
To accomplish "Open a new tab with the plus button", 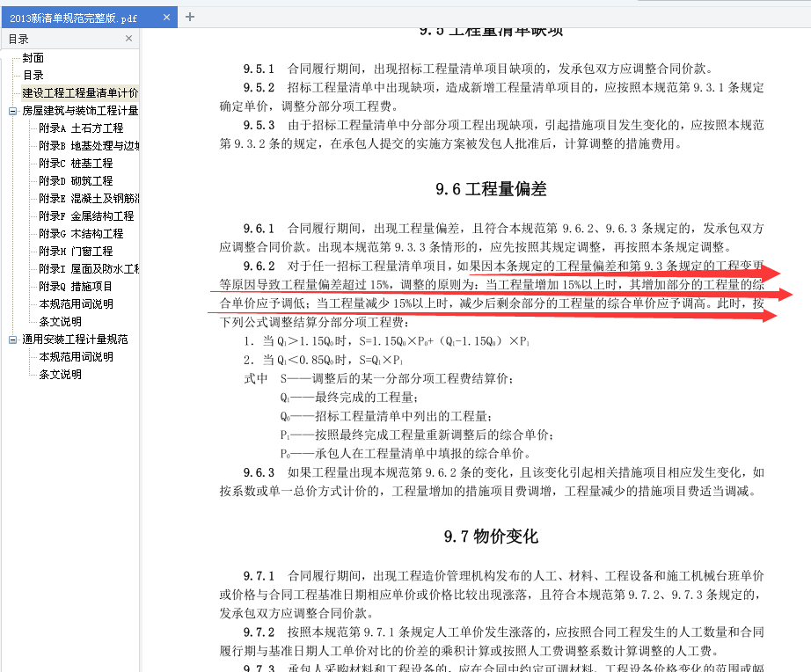I will pos(190,17).
